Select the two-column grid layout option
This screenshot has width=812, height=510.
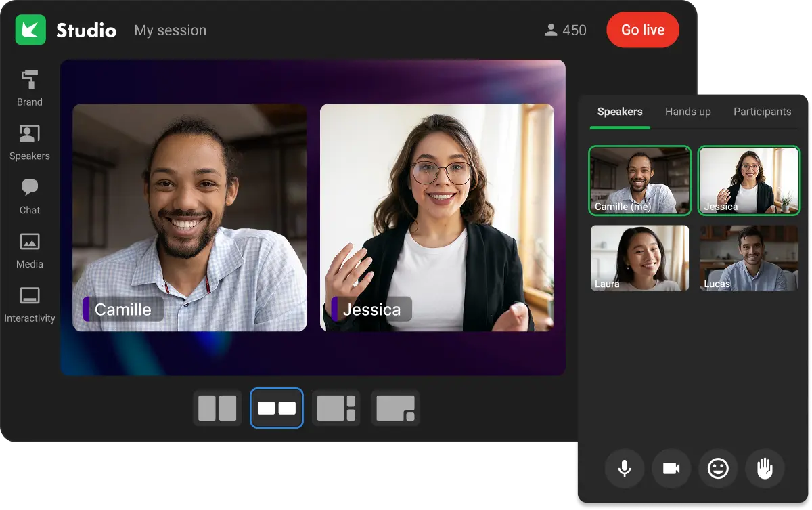pyautogui.click(x=217, y=408)
